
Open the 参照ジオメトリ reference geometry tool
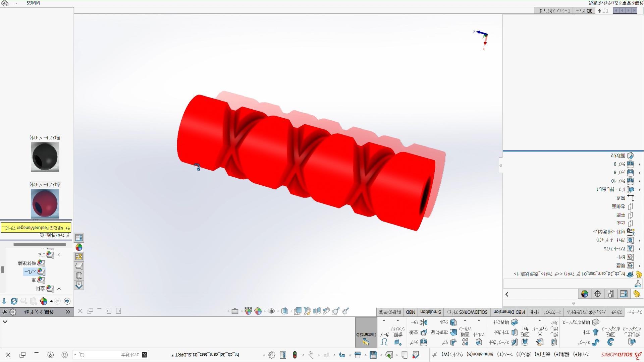tap(398, 342)
